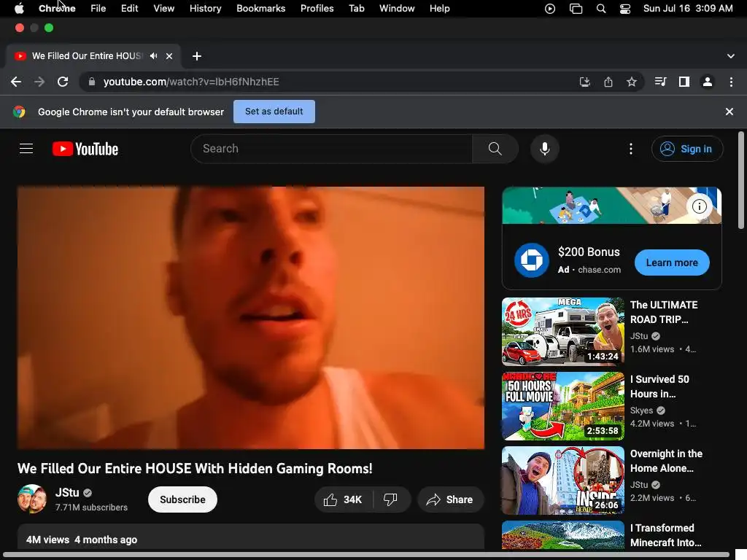Focus the YouTube Search field
The image size is (747, 560).
(x=332, y=149)
